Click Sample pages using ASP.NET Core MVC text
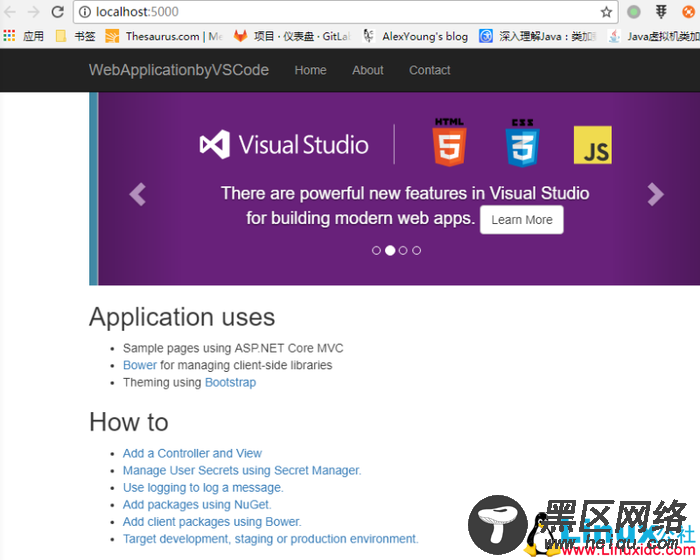The image size is (700, 560). 233,348
